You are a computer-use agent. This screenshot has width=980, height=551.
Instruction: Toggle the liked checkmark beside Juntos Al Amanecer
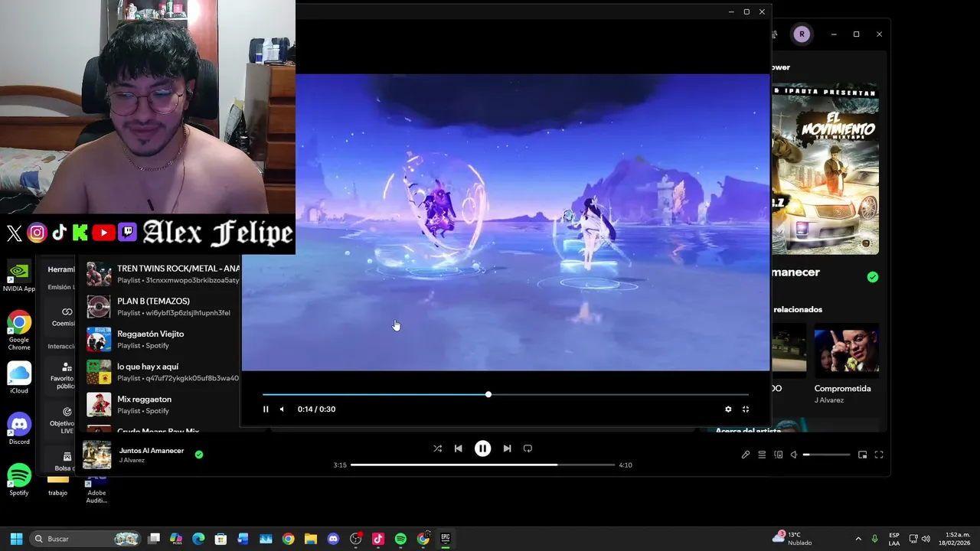coord(199,455)
